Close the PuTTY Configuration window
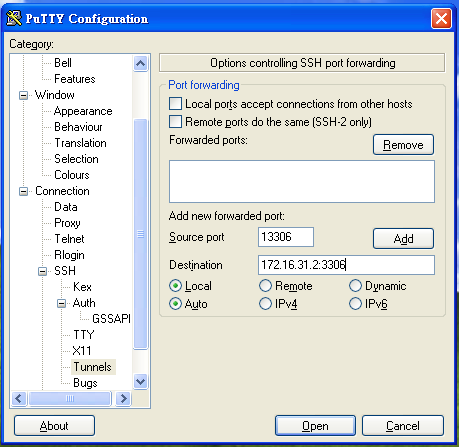The height and width of the screenshot is (447, 459). 441,19
